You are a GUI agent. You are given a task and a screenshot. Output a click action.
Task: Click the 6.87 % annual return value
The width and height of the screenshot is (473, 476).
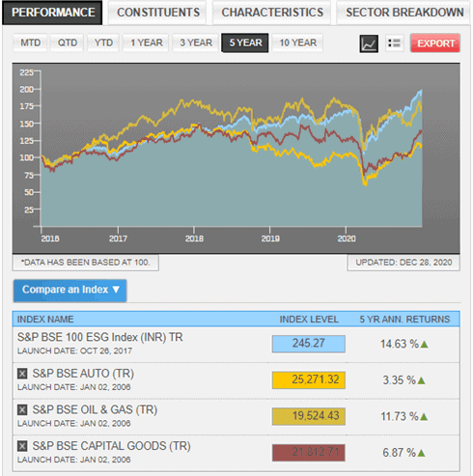(x=399, y=453)
